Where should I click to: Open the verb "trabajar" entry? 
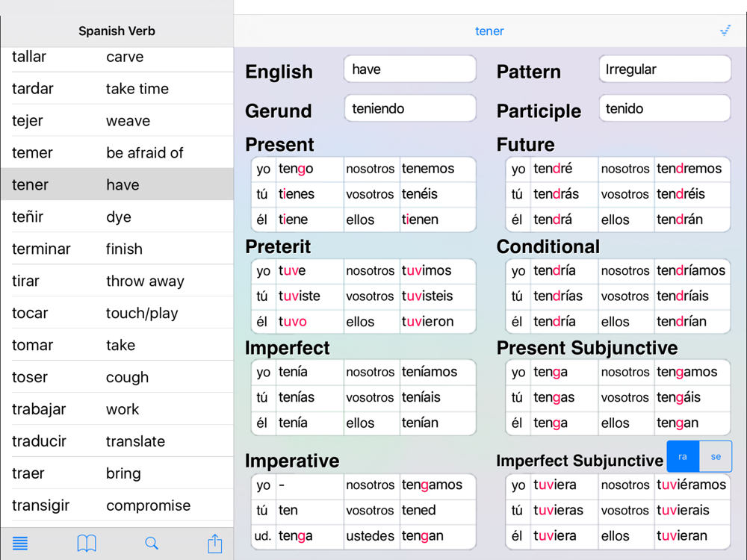(x=117, y=409)
